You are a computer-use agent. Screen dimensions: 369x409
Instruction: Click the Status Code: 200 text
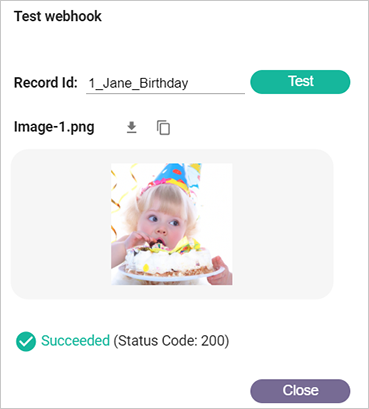[171, 341]
